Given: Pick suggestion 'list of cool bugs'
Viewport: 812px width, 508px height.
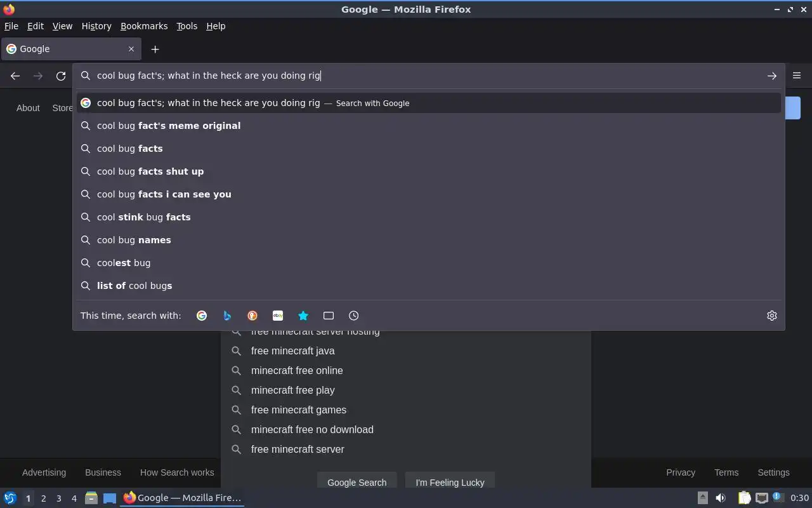Looking at the screenshot, I should (x=429, y=286).
